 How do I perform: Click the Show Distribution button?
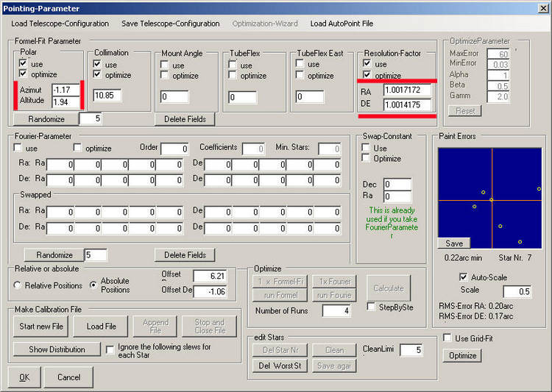(57, 349)
